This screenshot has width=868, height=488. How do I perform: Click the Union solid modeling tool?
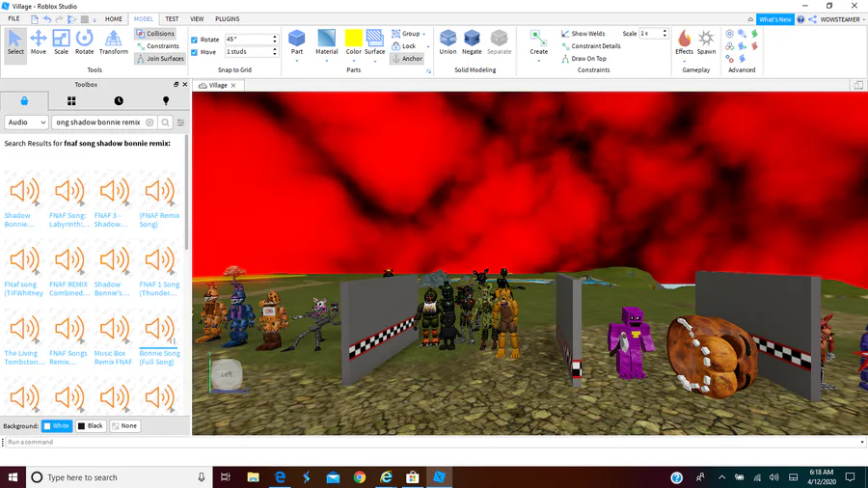tap(448, 42)
